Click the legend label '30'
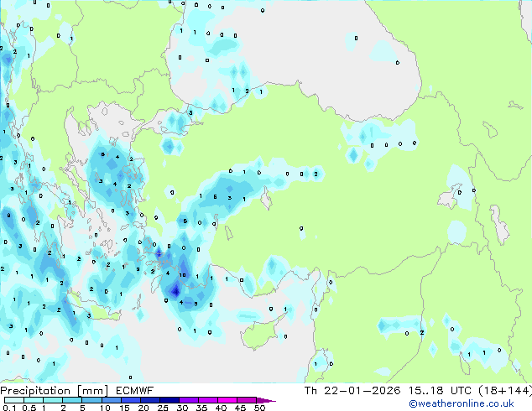Image resolution: width=532 pixels, height=411 pixels. (182, 408)
